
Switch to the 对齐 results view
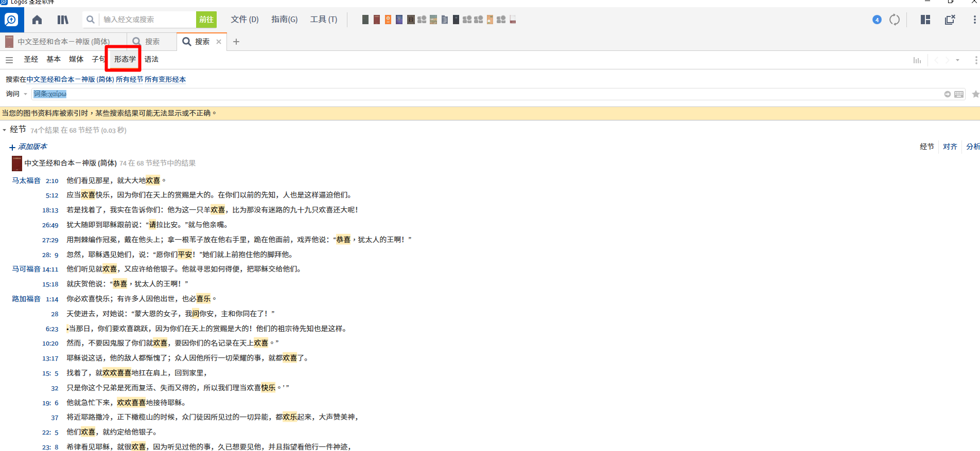point(950,147)
